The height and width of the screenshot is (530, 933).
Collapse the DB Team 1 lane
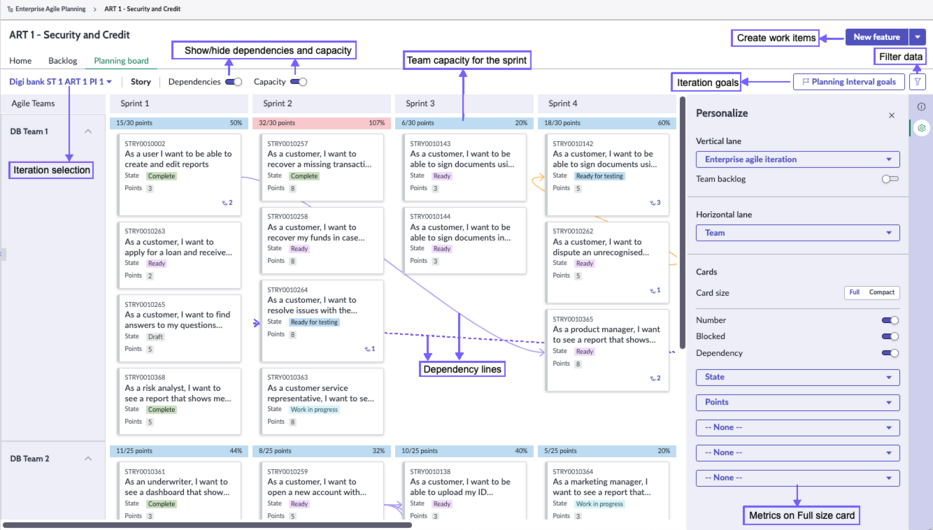click(x=88, y=131)
